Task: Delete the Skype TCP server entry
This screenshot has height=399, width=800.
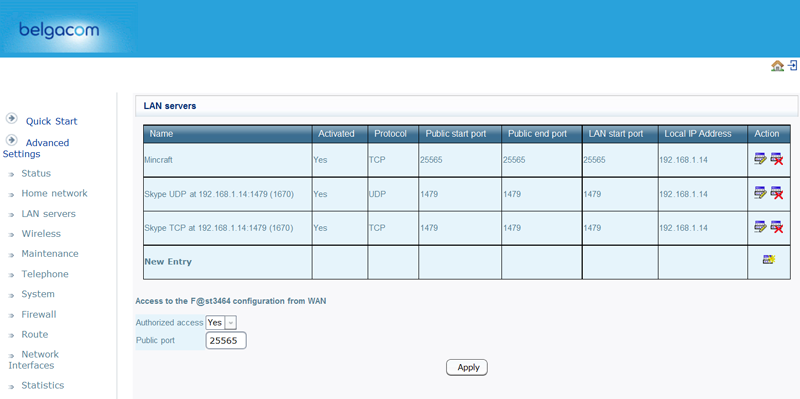Action: [777, 228]
